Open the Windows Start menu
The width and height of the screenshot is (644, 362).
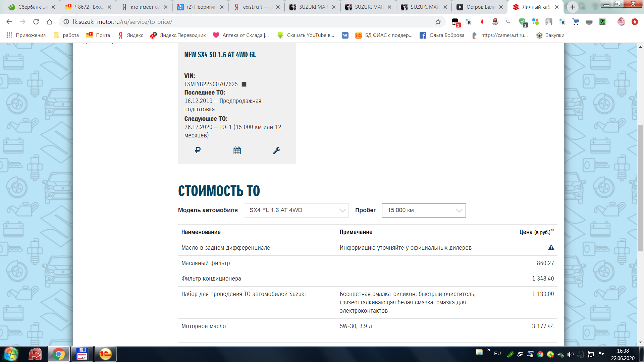[11, 354]
